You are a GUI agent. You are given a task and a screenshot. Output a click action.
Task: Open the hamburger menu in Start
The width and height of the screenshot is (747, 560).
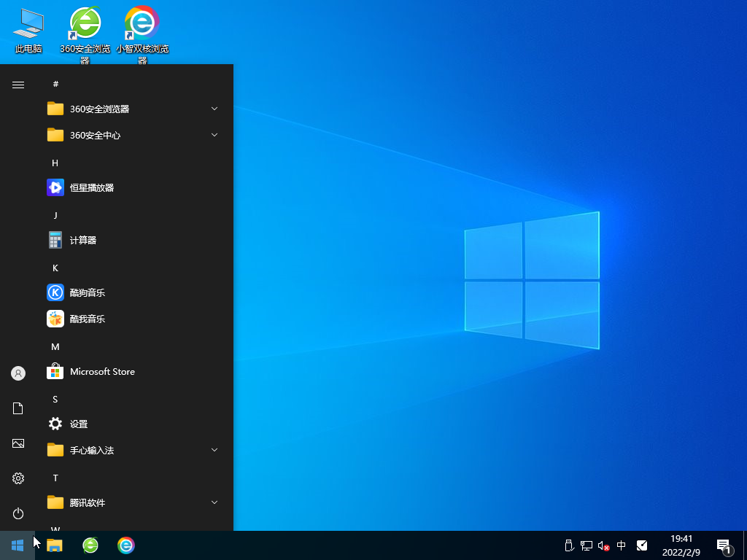click(x=18, y=84)
